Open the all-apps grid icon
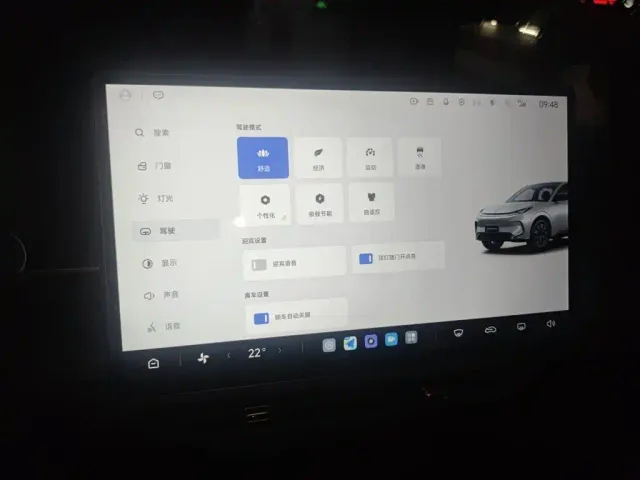Screen dimensions: 640x480 411,338
